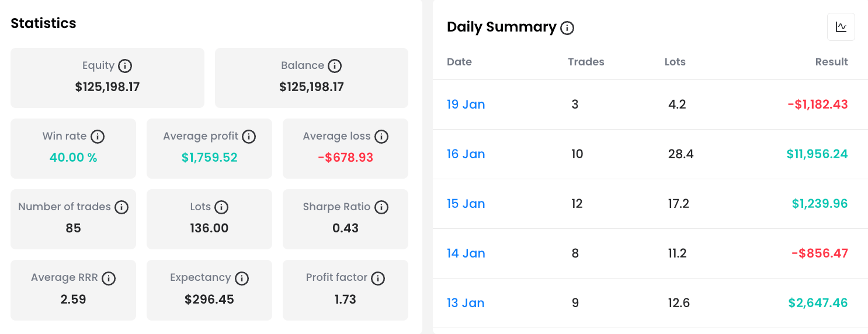Click the Trades column header
The image size is (868, 334).
point(586,62)
